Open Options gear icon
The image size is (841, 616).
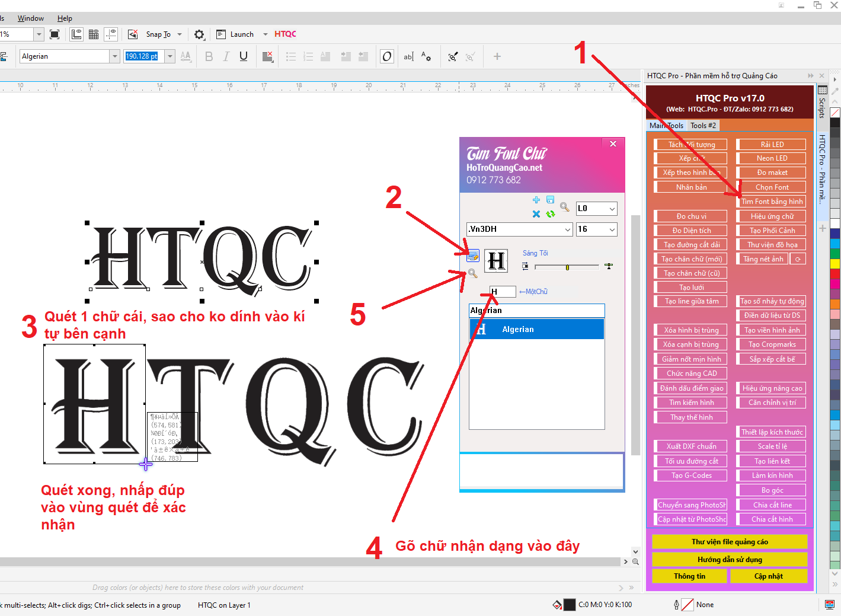199,34
